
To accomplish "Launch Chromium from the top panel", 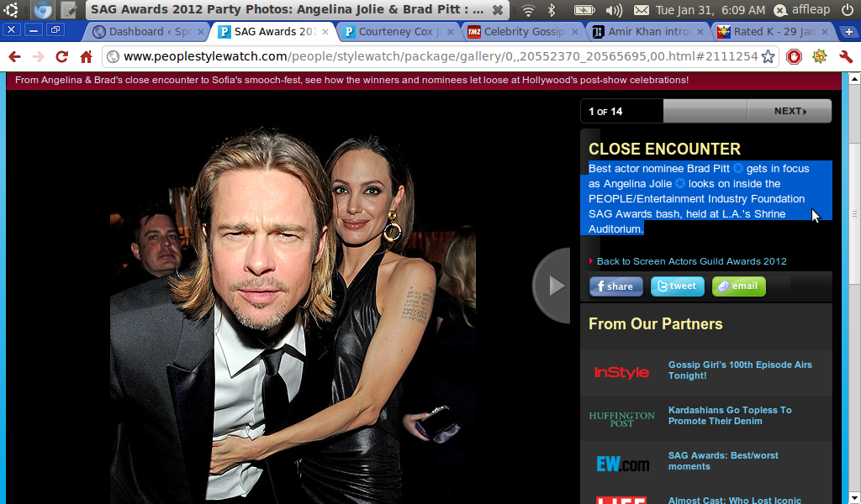I will tap(43, 10).
